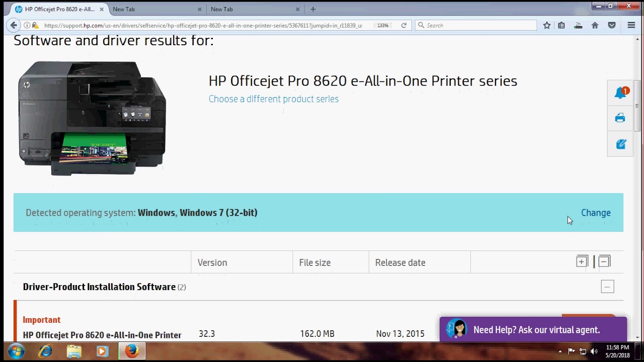644x362 pixels.
Task: Click the URL address bar
Action: (202, 25)
